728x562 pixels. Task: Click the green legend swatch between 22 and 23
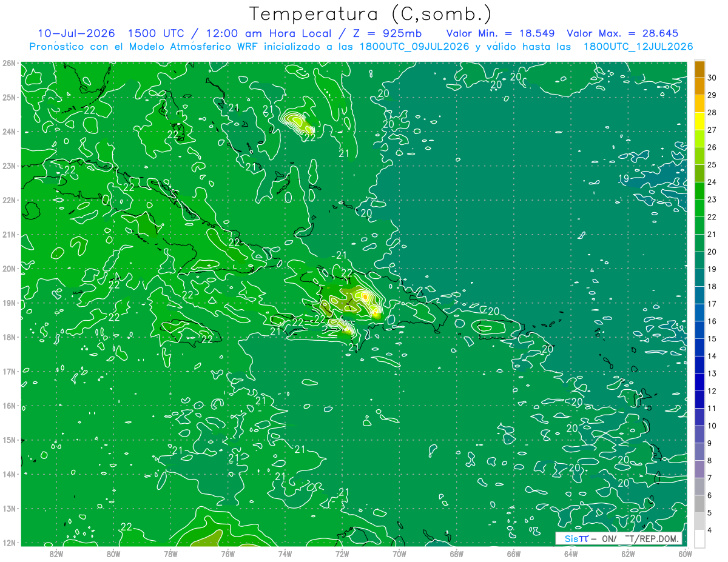click(x=699, y=208)
